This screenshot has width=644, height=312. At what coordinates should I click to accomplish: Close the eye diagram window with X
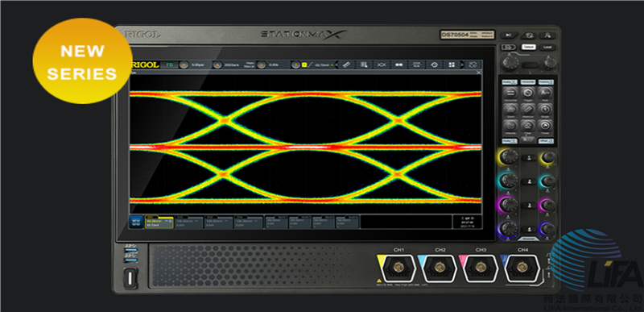tap(478, 73)
